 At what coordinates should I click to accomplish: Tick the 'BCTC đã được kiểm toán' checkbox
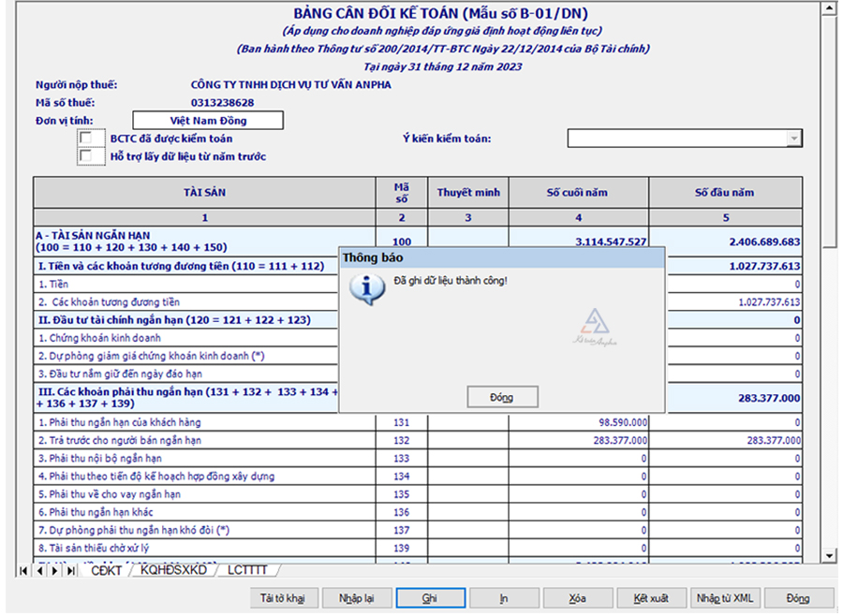[92, 139]
